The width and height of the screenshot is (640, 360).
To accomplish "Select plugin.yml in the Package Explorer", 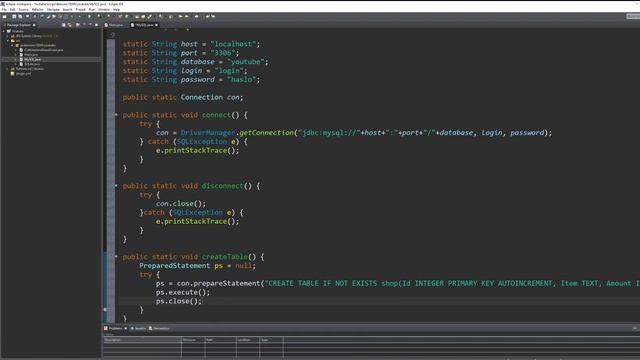I will (x=23, y=74).
